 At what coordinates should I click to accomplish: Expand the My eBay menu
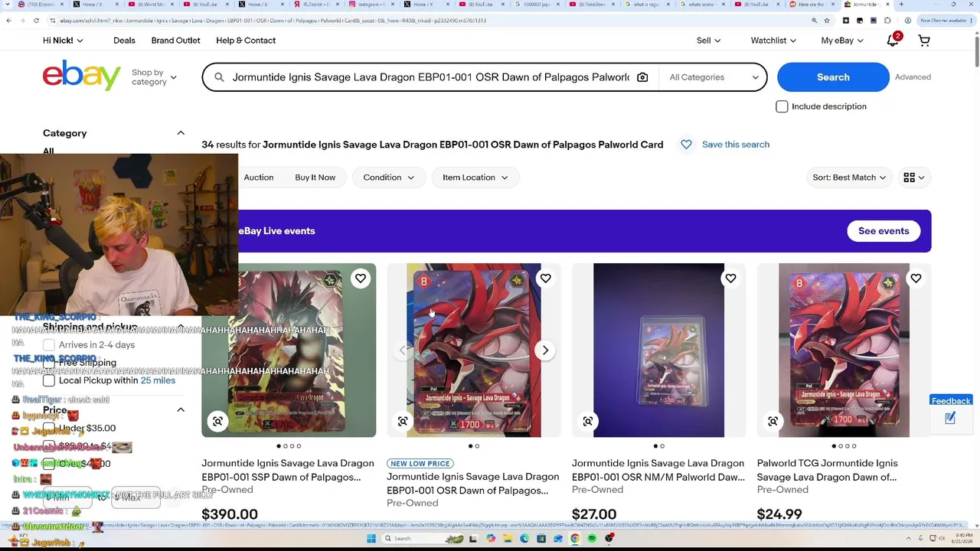pos(841,41)
